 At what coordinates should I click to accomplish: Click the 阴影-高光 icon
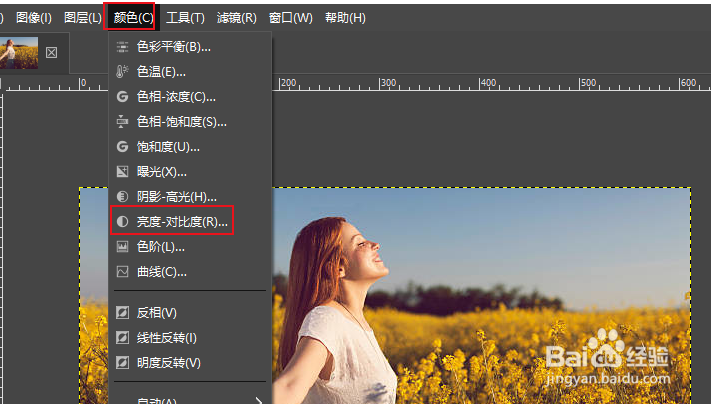click(x=122, y=196)
